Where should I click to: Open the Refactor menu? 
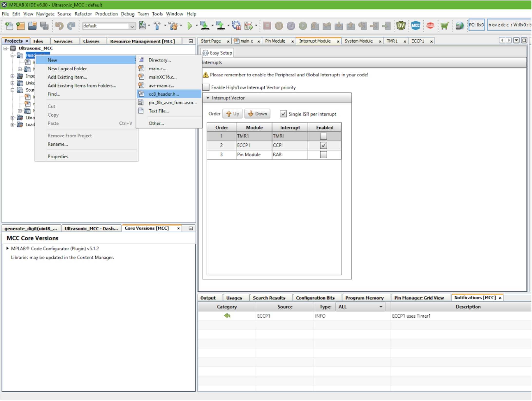[83, 14]
